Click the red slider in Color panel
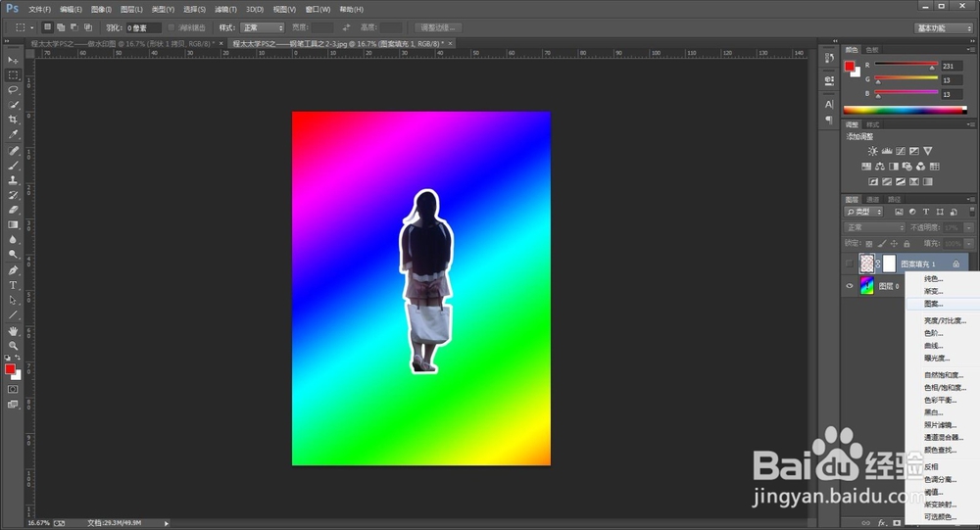Screen dimensions: 980x530 [906, 66]
